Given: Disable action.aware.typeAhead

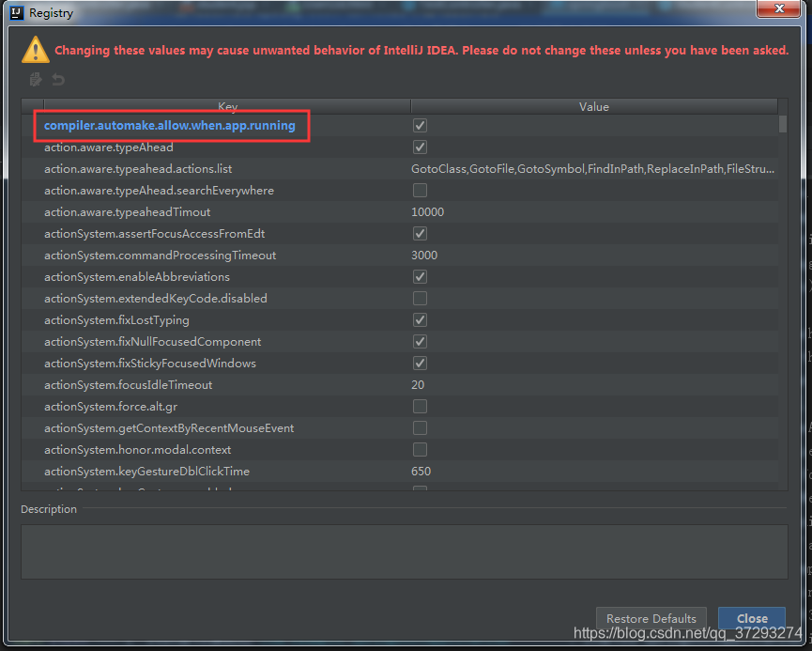Looking at the screenshot, I should (x=419, y=147).
